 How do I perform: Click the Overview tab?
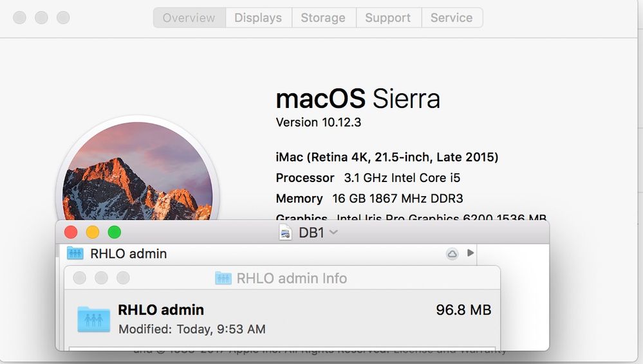[189, 18]
